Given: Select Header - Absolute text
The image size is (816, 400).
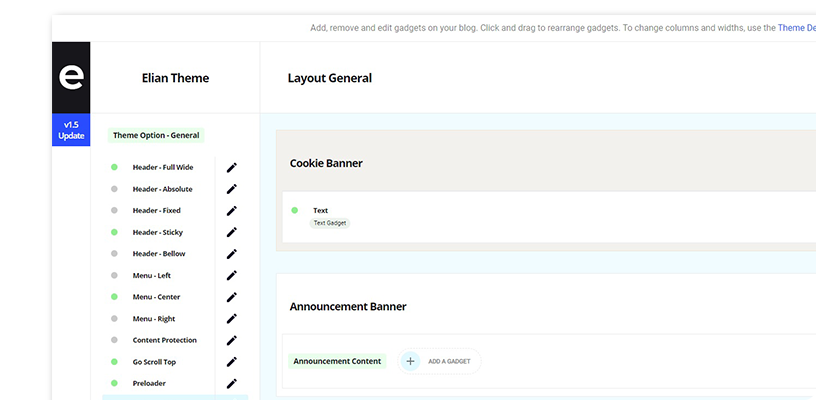Looking at the screenshot, I should [162, 189].
